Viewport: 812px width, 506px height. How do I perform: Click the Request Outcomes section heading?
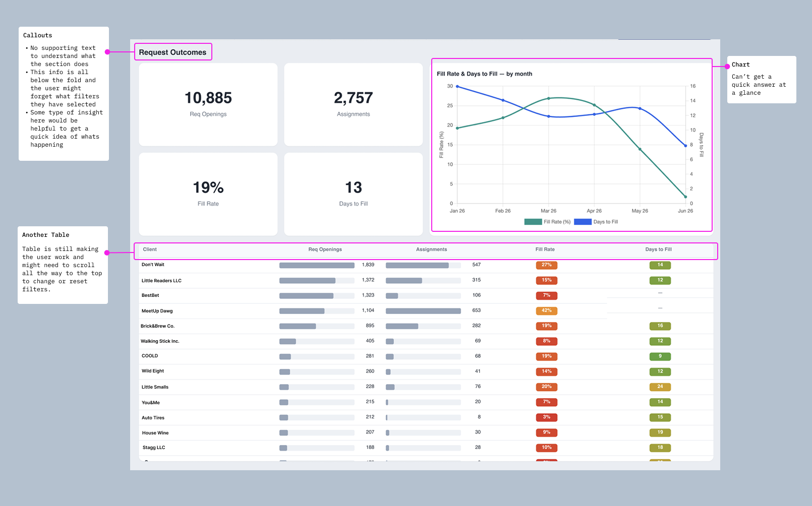172,52
